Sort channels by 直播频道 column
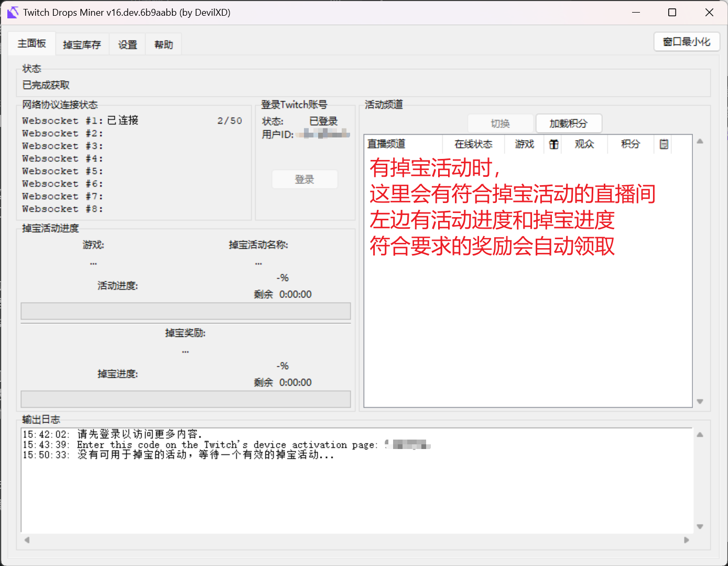 [x=404, y=144]
